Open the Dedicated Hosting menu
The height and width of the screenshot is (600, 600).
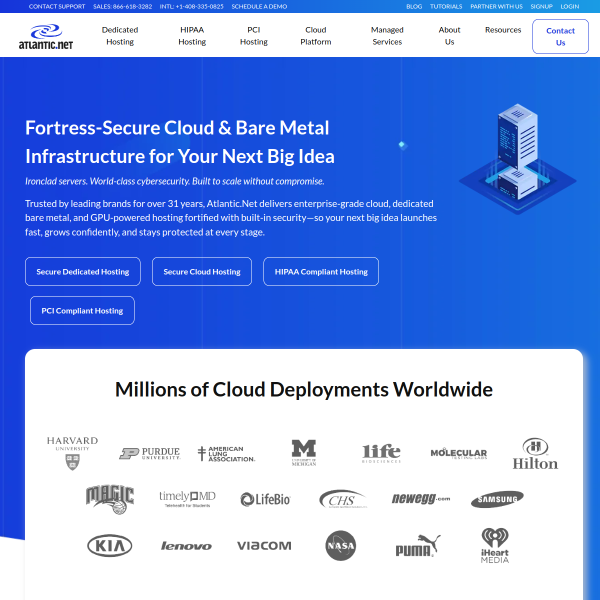point(120,36)
